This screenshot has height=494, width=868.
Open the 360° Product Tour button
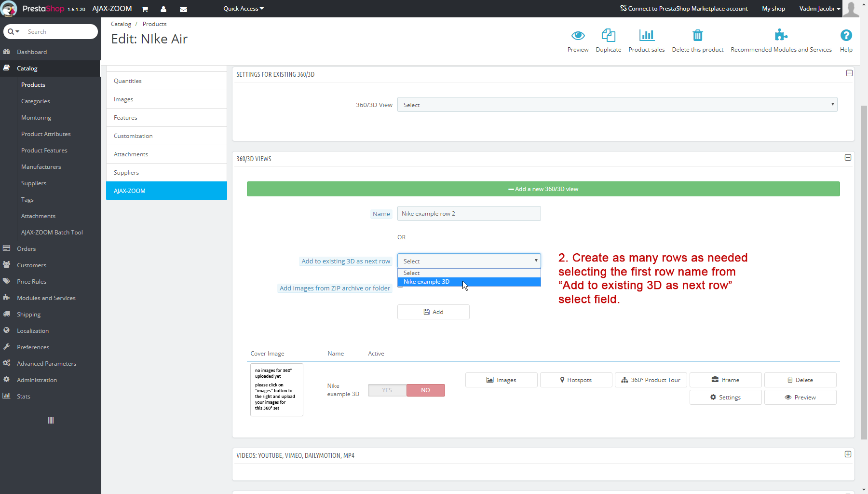651,380
